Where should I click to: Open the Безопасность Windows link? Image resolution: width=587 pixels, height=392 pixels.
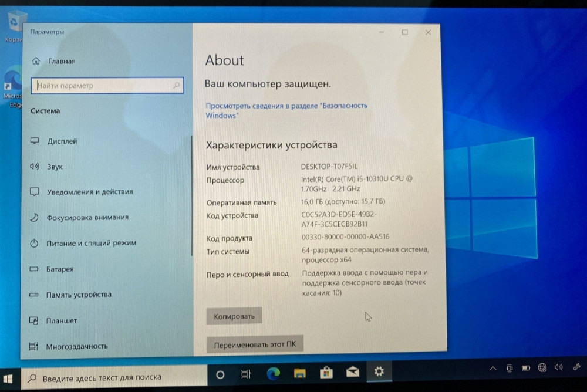point(286,110)
